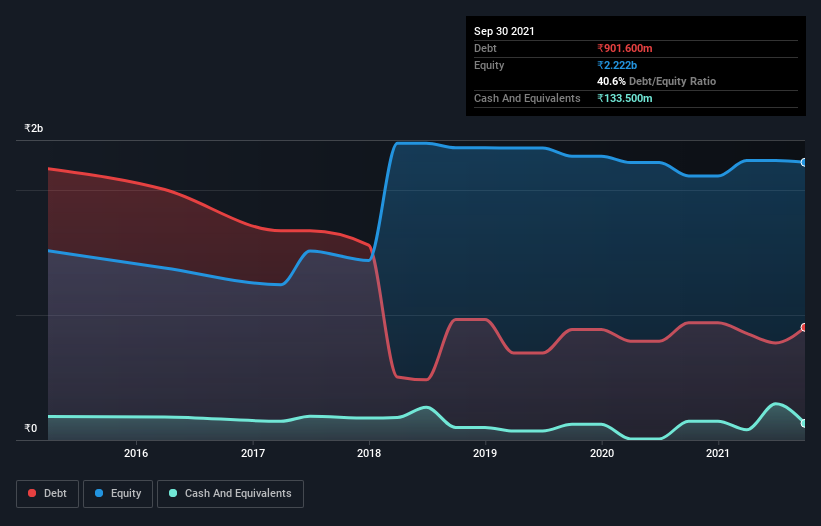Select the Cash endpoint marker on chart
Image resolution: width=821 pixels, height=526 pixels.
click(x=804, y=423)
